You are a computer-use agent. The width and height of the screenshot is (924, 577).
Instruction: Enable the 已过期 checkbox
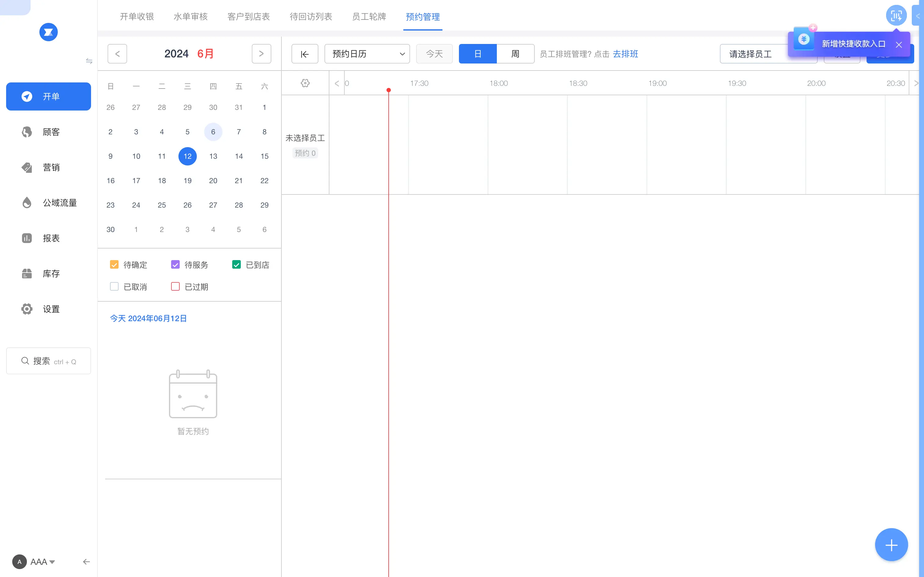click(x=175, y=287)
